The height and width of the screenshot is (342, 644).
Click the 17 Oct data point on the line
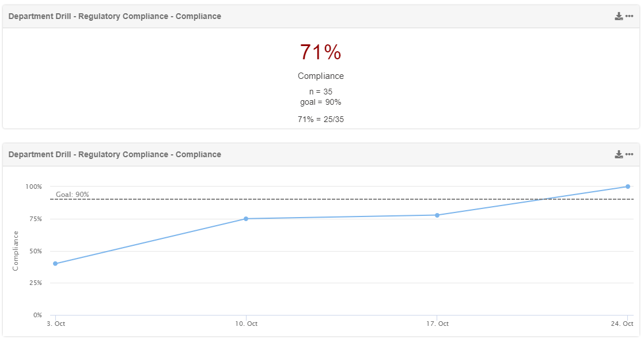click(437, 215)
